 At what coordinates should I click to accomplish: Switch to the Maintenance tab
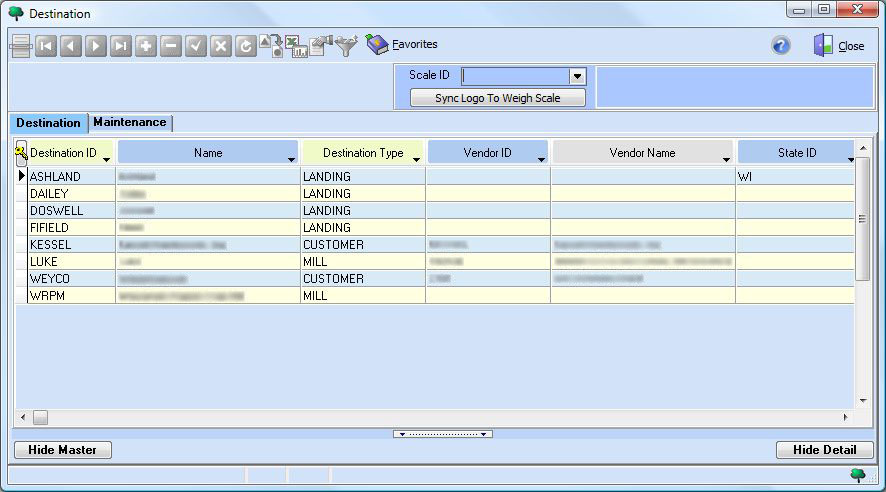click(130, 122)
